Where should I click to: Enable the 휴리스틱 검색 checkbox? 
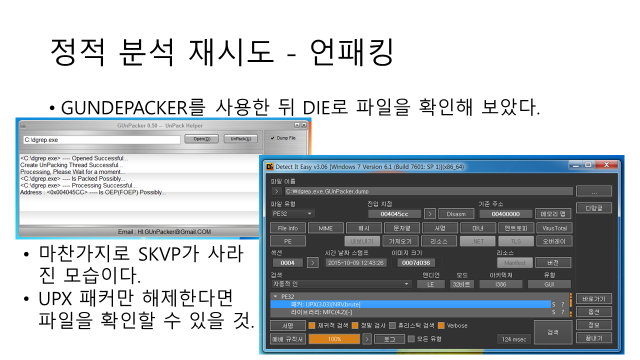tap(392, 325)
